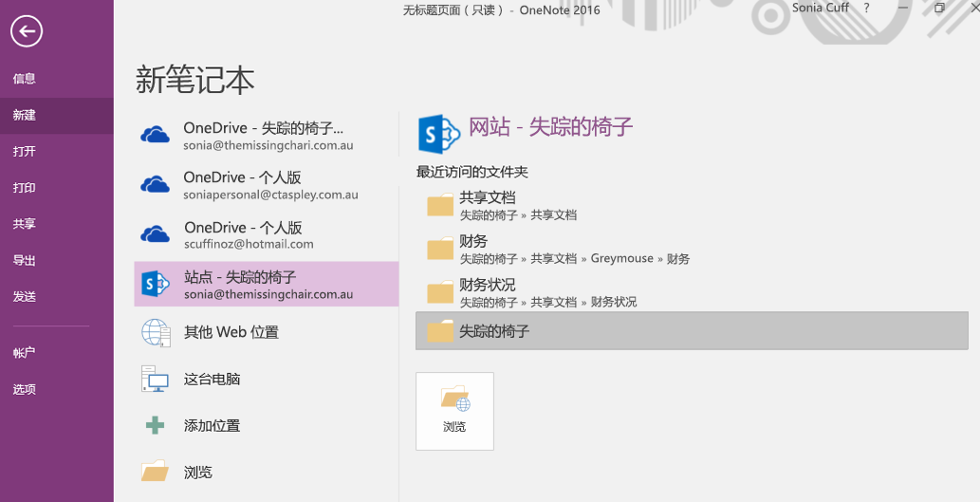Click the 浏览 button with globe folder
980x502 pixels.
pyautogui.click(x=454, y=411)
